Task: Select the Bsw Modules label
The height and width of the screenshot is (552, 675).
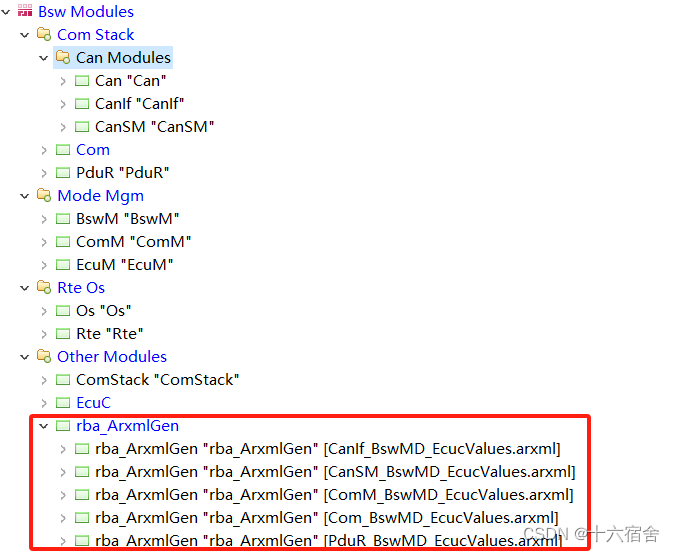Action: 86,12
